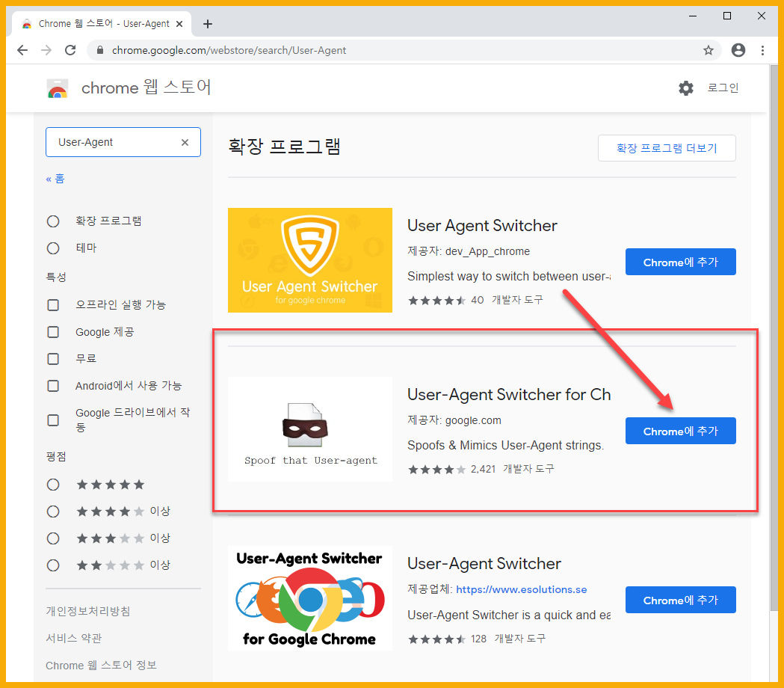This screenshot has width=784, height=688.
Task: Check Google 드라이브에서 작동 filter
Action: (53, 420)
